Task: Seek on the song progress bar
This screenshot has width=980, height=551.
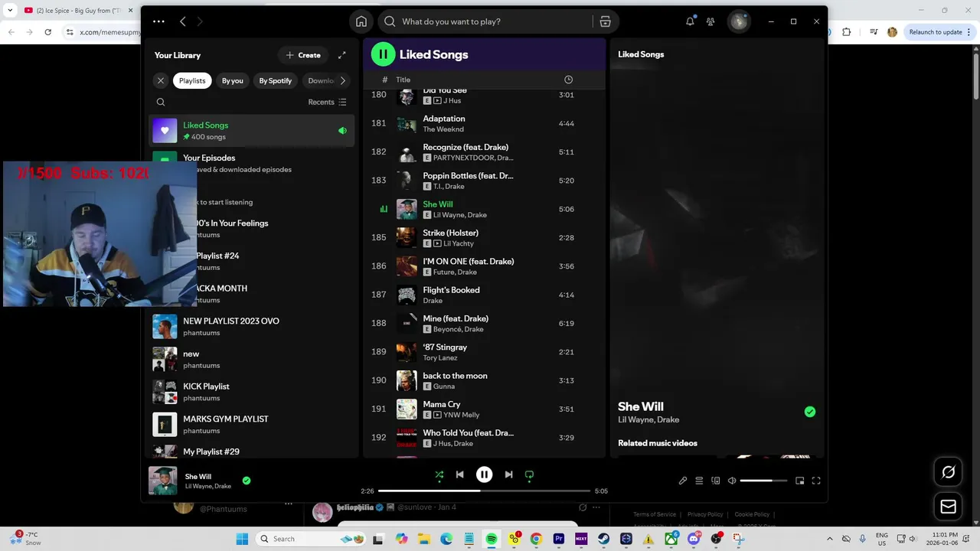Action: point(484,491)
